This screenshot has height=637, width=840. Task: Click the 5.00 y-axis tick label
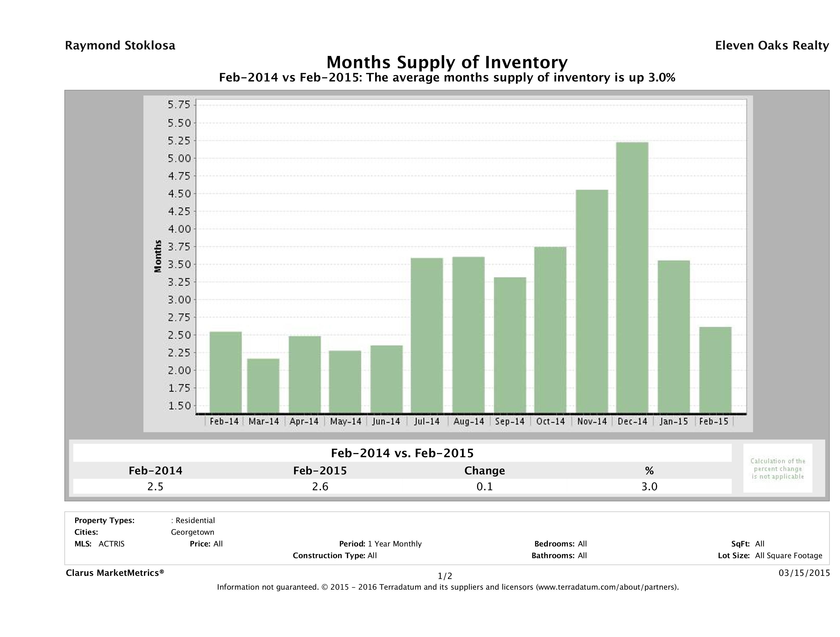(x=179, y=158)
